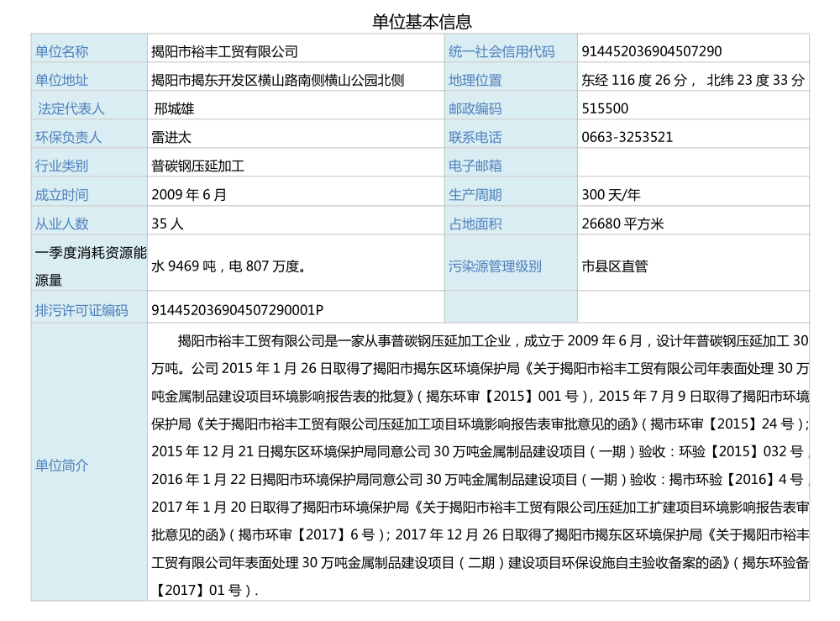Select the 一季度消耗资源能源量 label
Viewport: 840px width, 621px height.
[x=91, y=266]
